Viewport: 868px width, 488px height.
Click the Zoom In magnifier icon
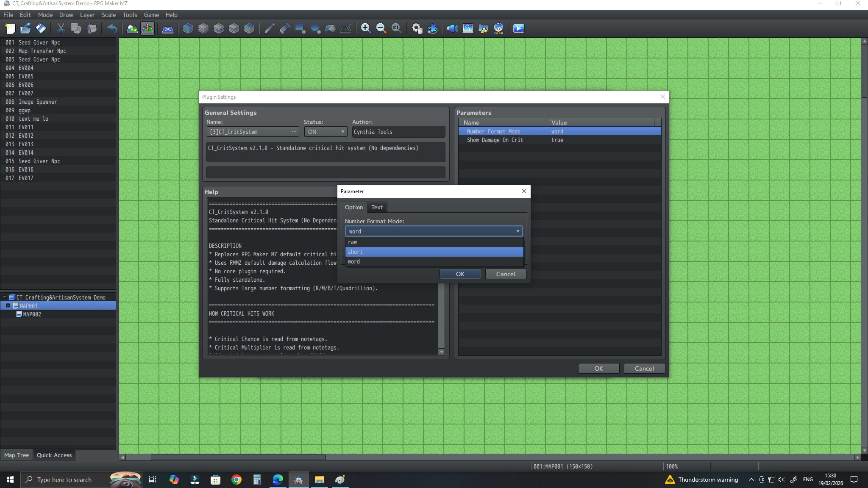coord(366,28)
